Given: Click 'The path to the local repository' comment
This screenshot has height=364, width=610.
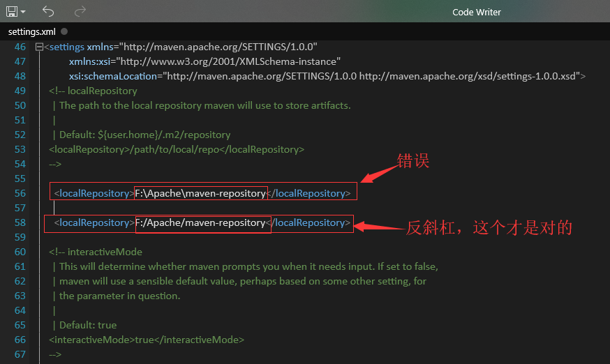Looking at the screenshot, I should (x=205, y=105).
